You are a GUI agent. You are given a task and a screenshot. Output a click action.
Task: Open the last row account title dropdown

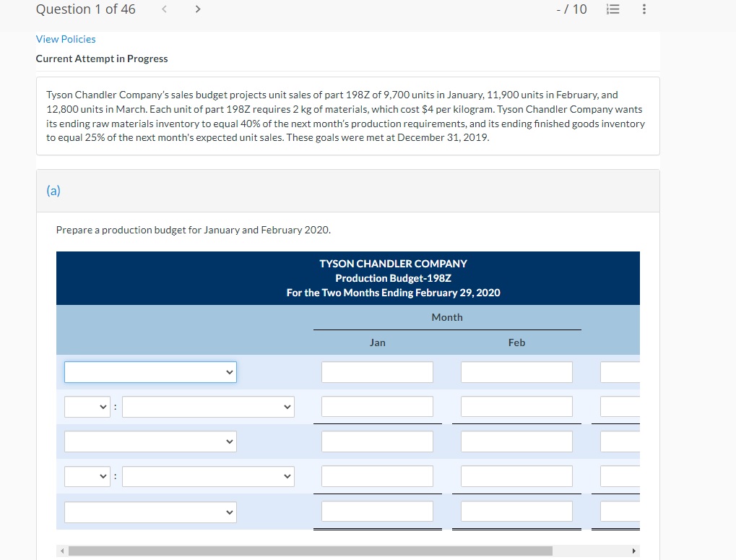tap(150, 512)
